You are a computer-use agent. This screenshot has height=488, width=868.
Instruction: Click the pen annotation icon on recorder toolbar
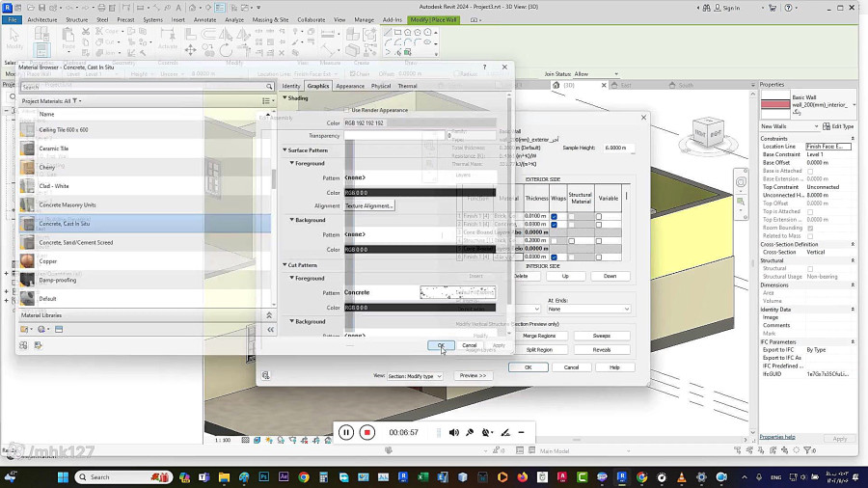point(504,432)
